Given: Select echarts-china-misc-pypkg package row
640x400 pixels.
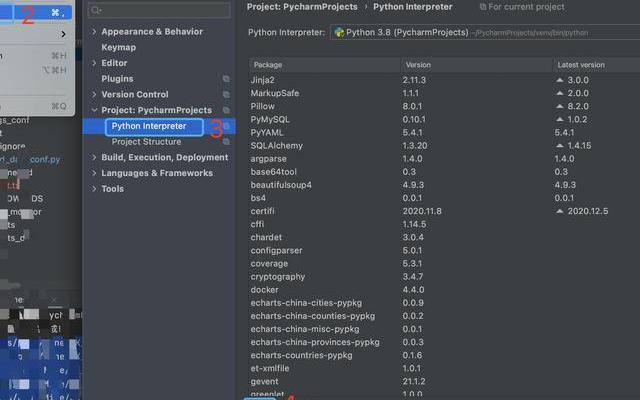Looking at the screenshot, I should pos(444,329).
